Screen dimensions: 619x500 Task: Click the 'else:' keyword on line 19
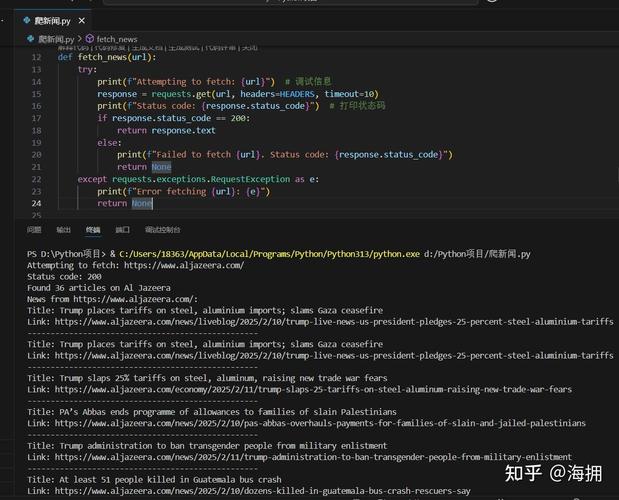click(110, 143)
